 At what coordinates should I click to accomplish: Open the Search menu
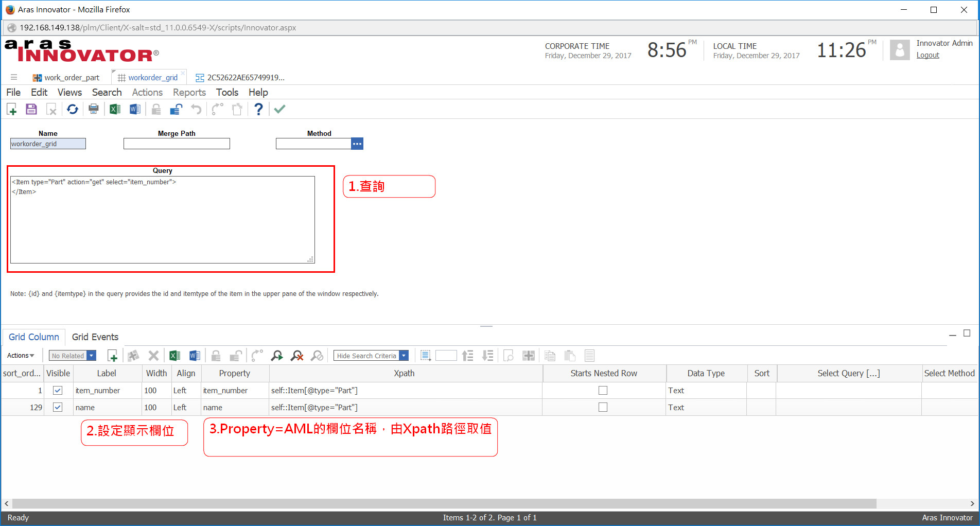[107, 92]
